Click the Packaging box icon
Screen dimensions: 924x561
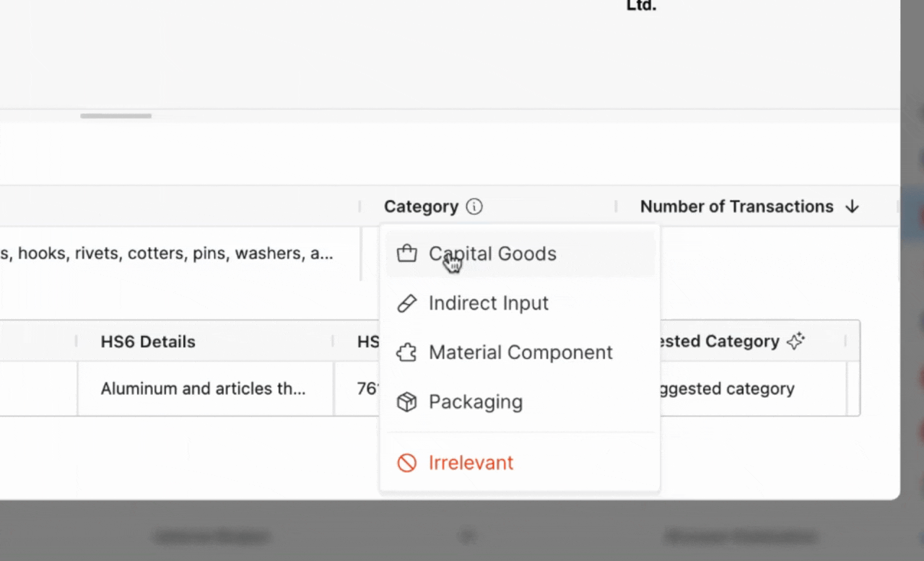click(x=407, y=402)
